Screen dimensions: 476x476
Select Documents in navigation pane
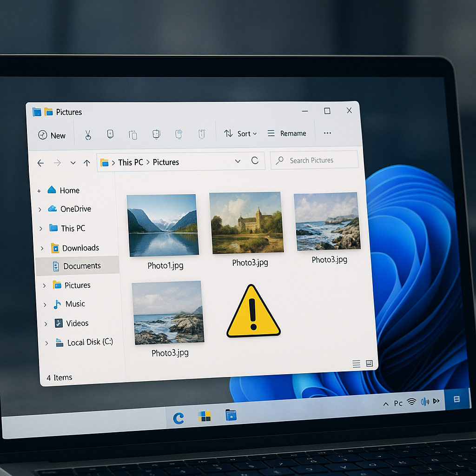pos(78,266)
